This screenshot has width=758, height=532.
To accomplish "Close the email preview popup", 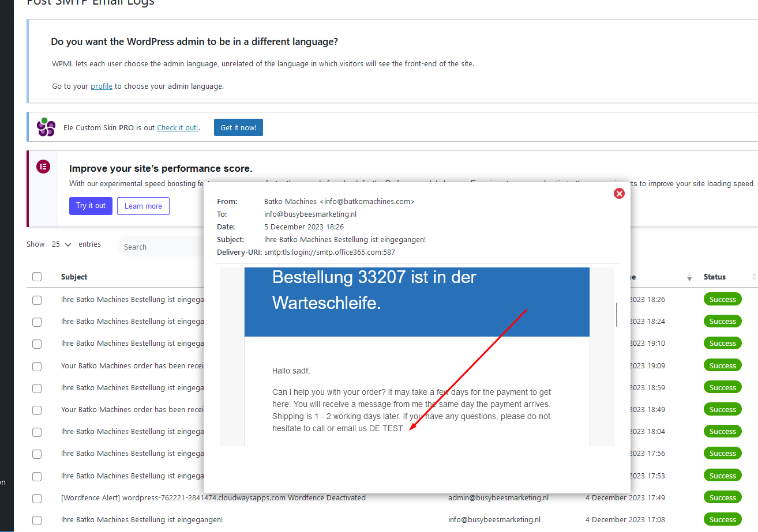I will (x=620, y=194).
